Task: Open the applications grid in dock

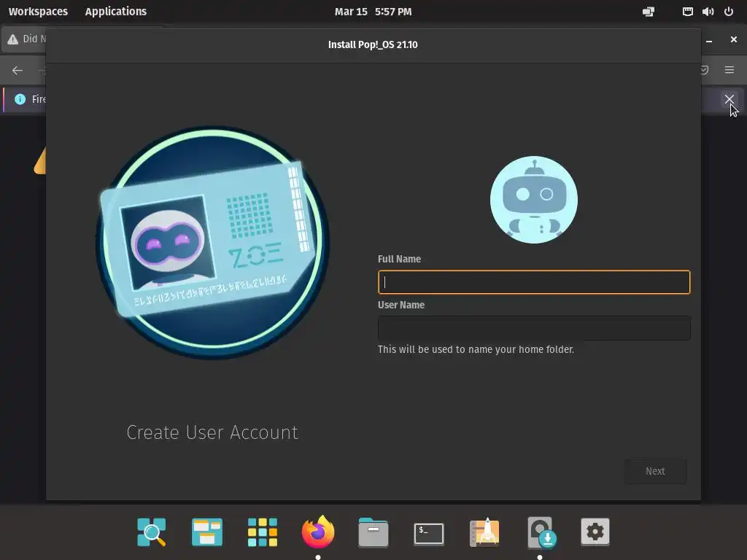Action: [263, 532]
